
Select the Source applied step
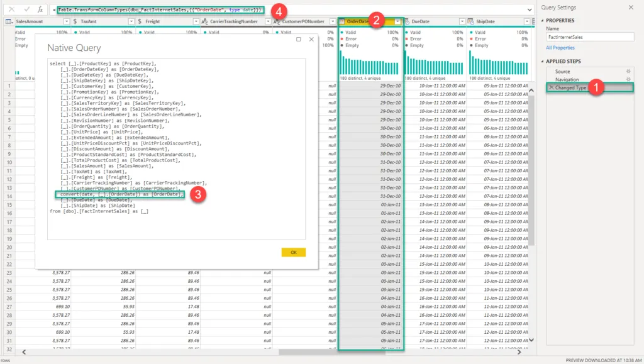tap(562, 72)
